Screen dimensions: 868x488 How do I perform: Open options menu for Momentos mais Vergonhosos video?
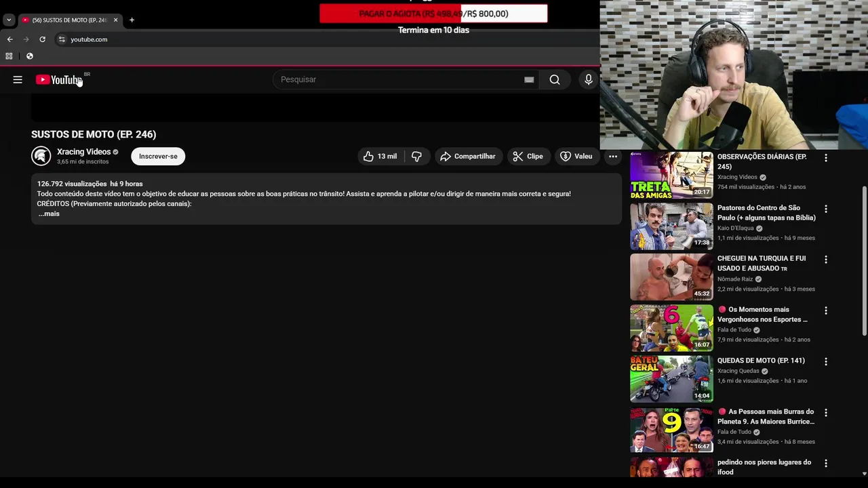825,310
